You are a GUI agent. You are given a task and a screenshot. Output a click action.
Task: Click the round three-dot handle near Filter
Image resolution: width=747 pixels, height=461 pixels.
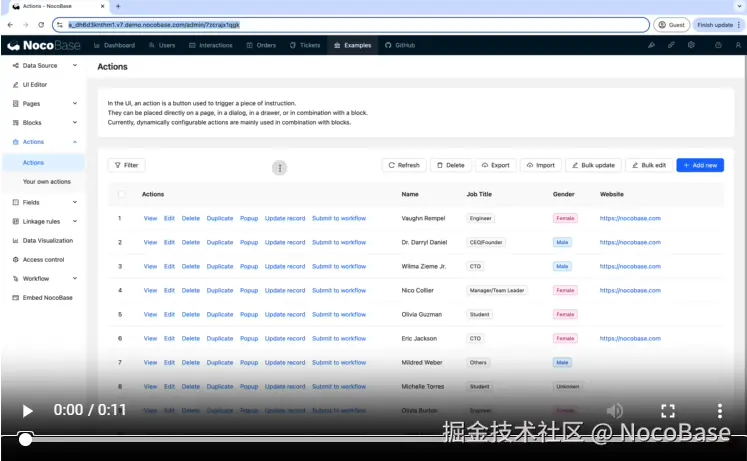click(280, 168)
